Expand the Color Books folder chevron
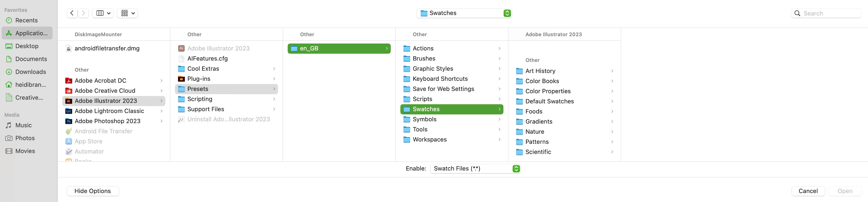 [x=612, y=81]
